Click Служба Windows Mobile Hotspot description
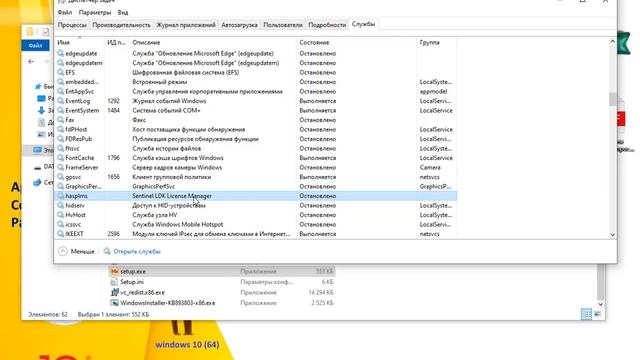 click(x=178, y=224)
